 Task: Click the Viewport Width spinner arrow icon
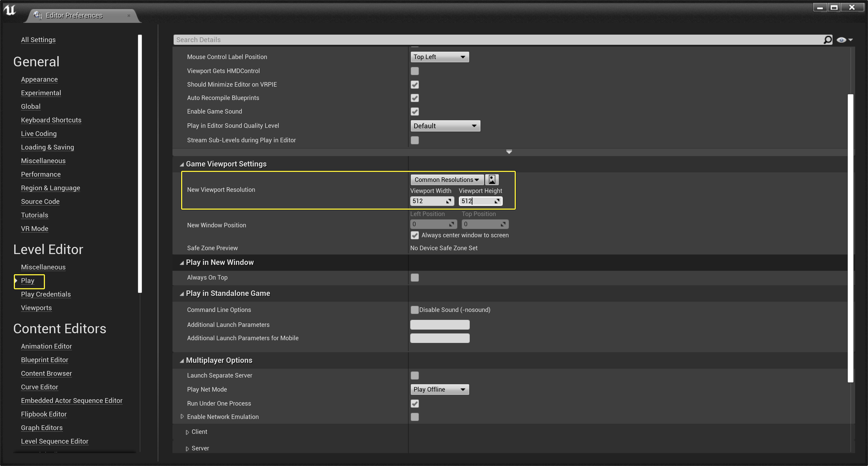(x=448, y=201)
